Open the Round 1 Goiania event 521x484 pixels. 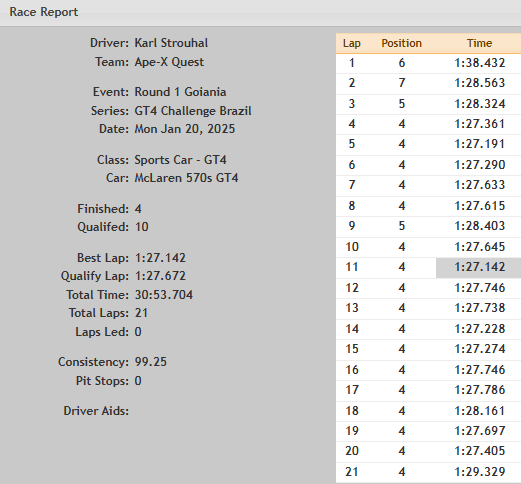point(180,92)
